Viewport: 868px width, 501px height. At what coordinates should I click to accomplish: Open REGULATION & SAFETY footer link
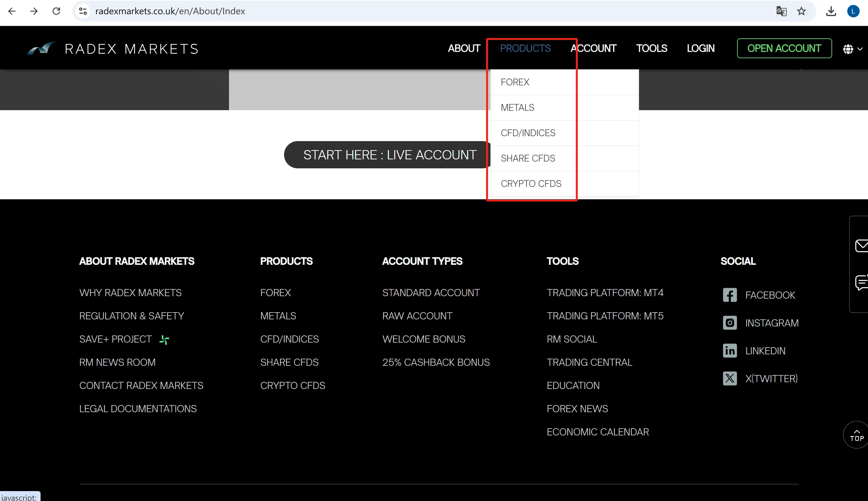tap(132, 316)
